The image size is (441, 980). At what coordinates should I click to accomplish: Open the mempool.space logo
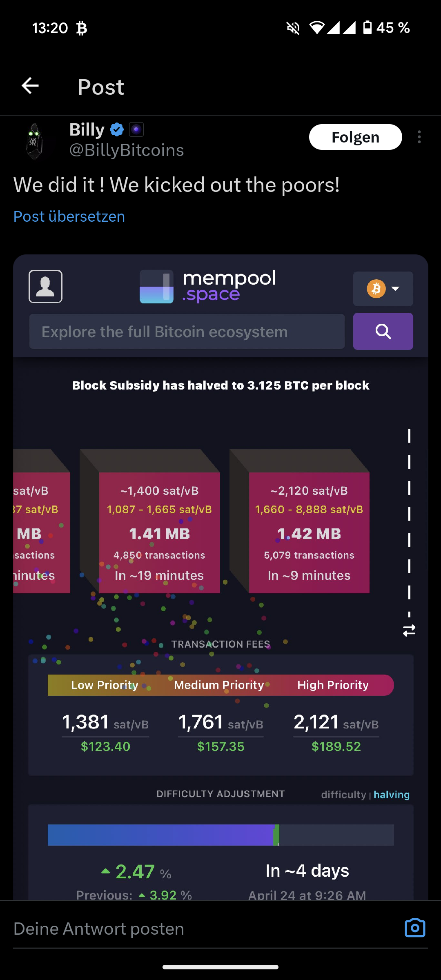(208, 286)
